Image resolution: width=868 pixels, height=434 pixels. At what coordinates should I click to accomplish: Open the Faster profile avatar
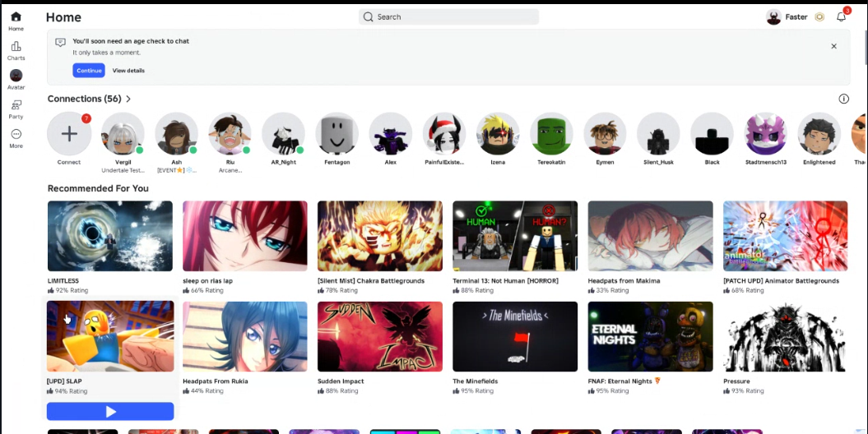tap(774, 17)
